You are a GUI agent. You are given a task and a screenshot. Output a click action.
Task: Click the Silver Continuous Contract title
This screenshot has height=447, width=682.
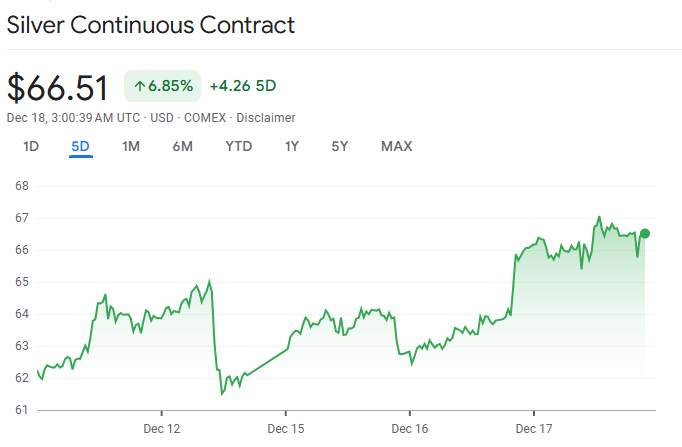tap(151, 25)
